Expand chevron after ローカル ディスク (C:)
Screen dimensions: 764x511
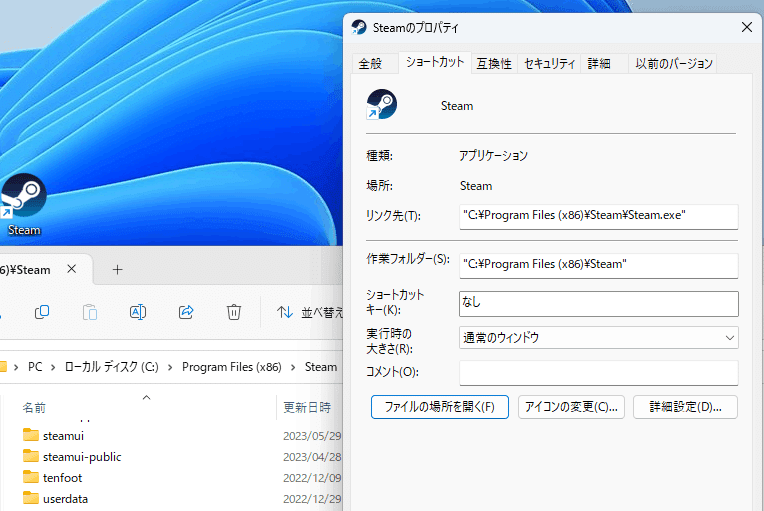tap(170, 367)
